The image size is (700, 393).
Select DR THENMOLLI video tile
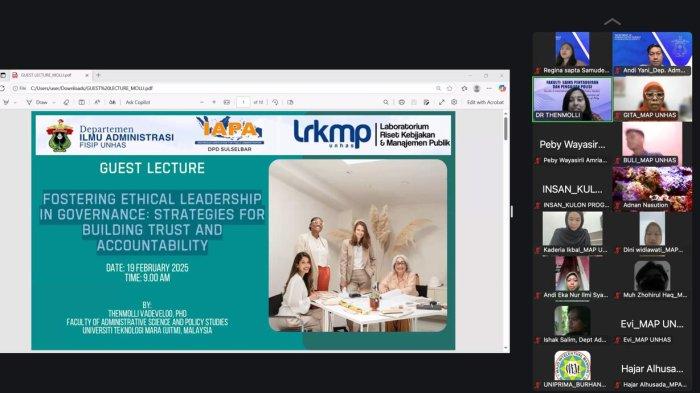point(572,99)
